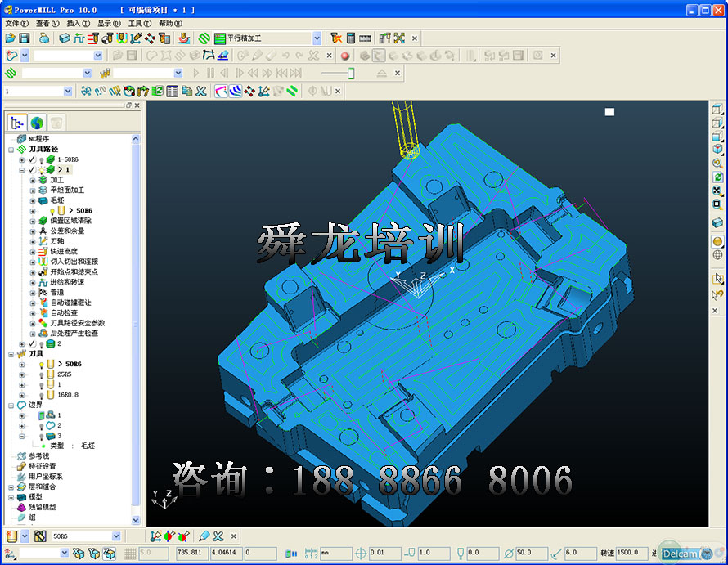
Task: Click the 转速 spindle speed field
Action: 631,553
